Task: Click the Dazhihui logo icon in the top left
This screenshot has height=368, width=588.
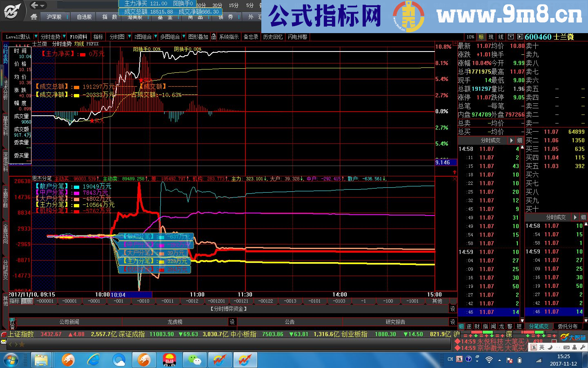Action: 12,11
